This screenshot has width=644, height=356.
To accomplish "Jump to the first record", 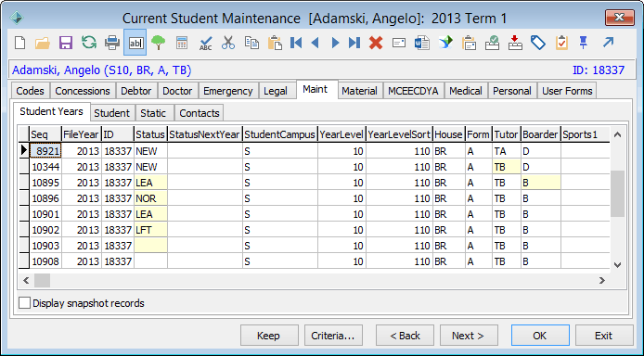I will coord(296,43).
